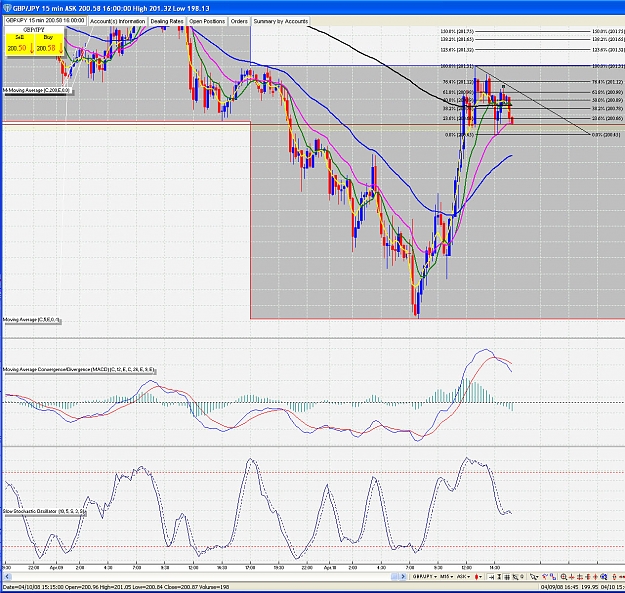Click the Buy 200.58 price button
Image resolution: width=625 pixels, height=593 pixels.
pos(49,45)
